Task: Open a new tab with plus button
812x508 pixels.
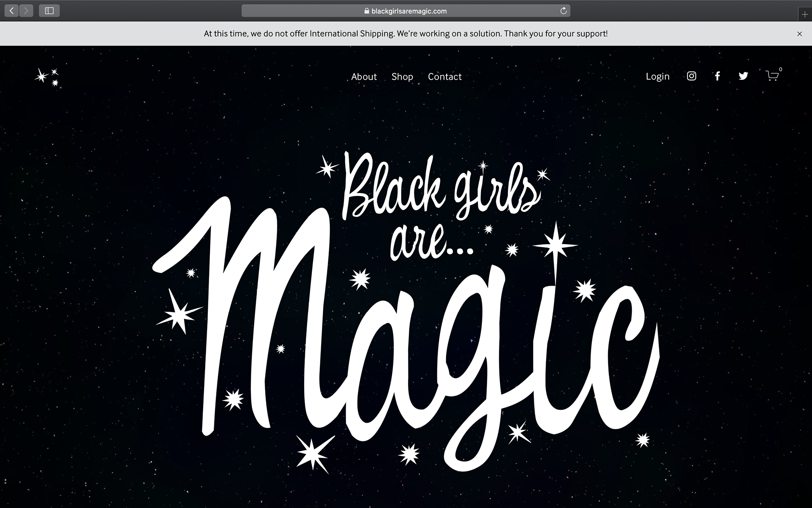Action: tap(805, 15)
